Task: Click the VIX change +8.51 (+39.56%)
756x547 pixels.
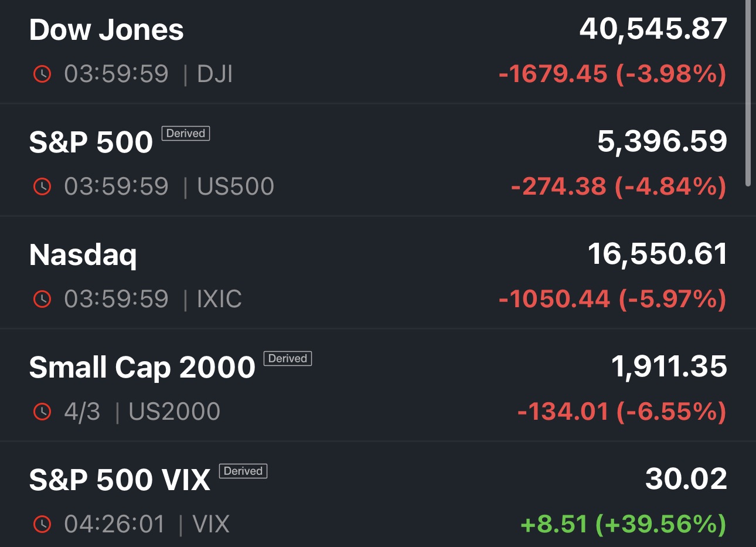Action: [x=622, y=524]
